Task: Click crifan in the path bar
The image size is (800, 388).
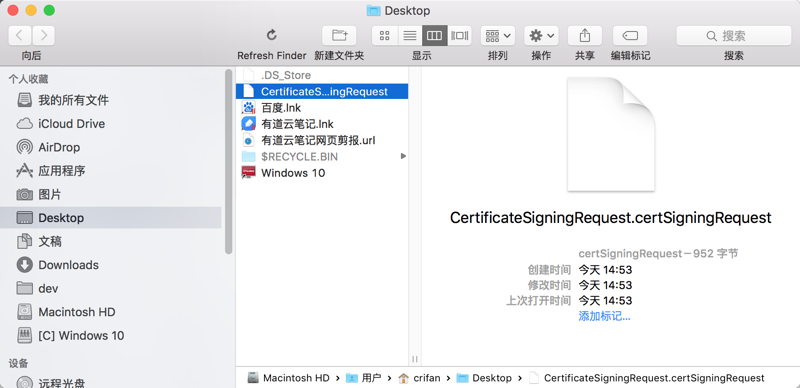Action: click(420, 378)
